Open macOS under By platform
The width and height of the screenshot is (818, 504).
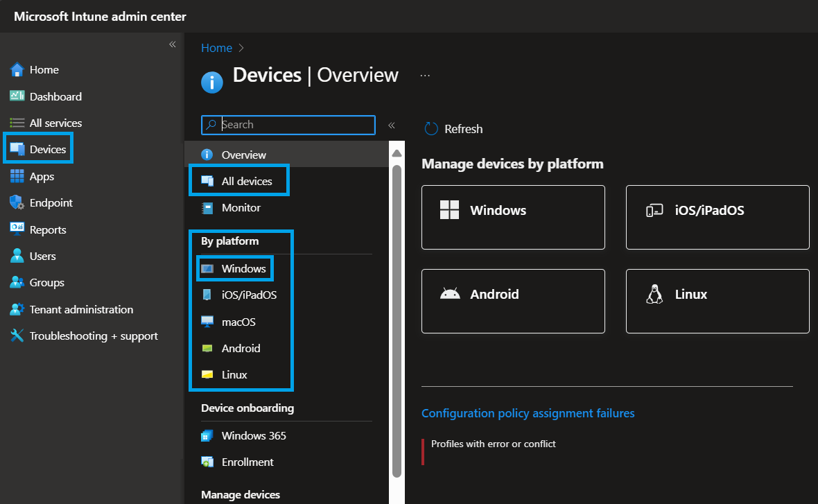pyautogui.click(x=238, y=322)
